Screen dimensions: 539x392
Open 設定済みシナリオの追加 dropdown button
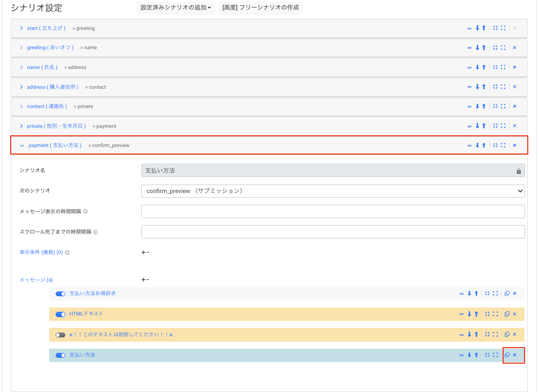coord(176,7)
